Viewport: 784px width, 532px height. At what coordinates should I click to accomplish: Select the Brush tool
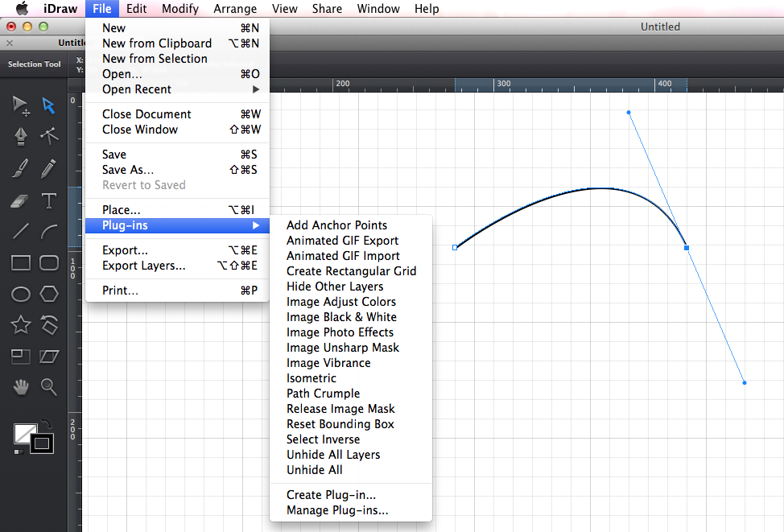[20, 168]
